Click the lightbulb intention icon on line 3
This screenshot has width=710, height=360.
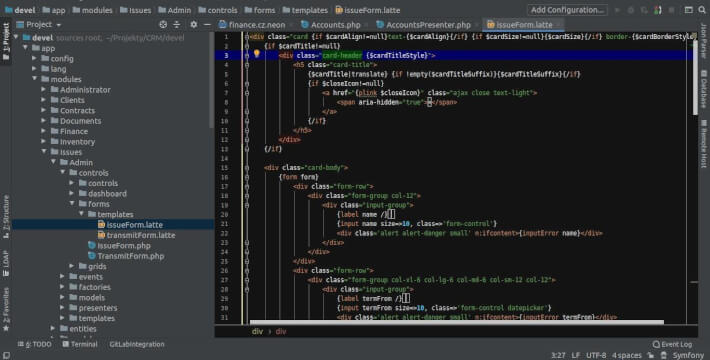tap(257, 54)
